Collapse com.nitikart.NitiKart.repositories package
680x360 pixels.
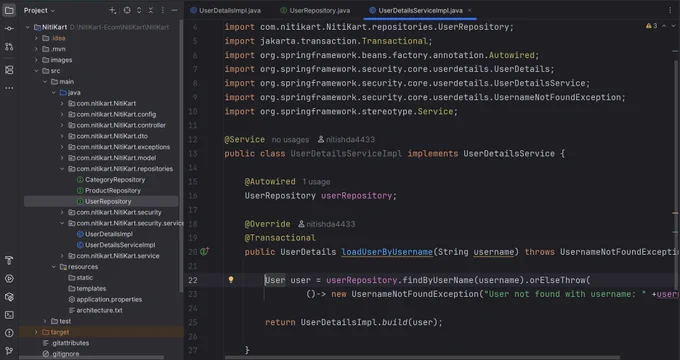pyautogui.click(x=62, y=169)
